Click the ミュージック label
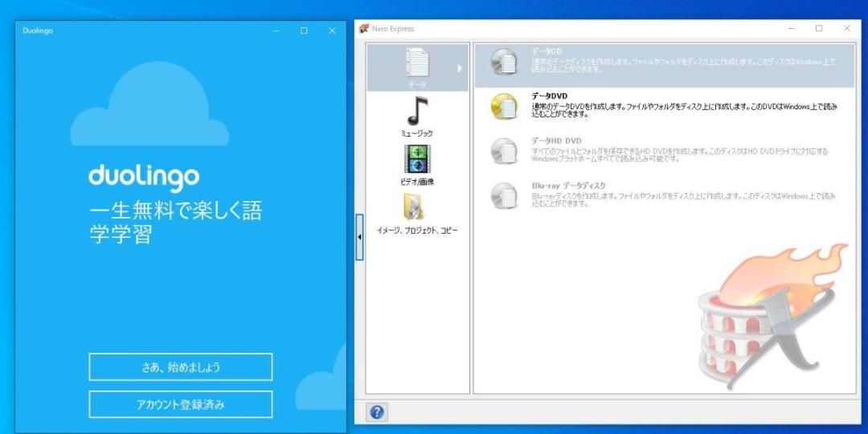The image size is (868, 434). pyautogui.click(x=417, y=133)
